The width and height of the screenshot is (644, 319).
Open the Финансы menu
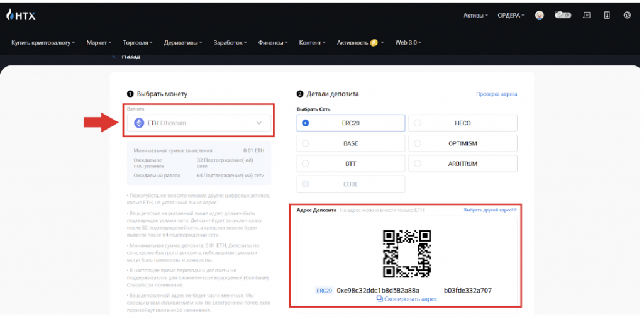(x=273, y=42)
